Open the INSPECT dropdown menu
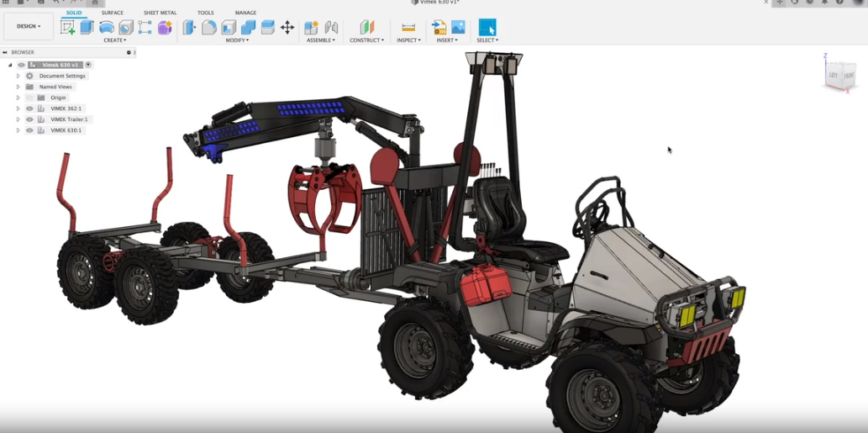Screen dimensions: 868x433 point(408,40)
